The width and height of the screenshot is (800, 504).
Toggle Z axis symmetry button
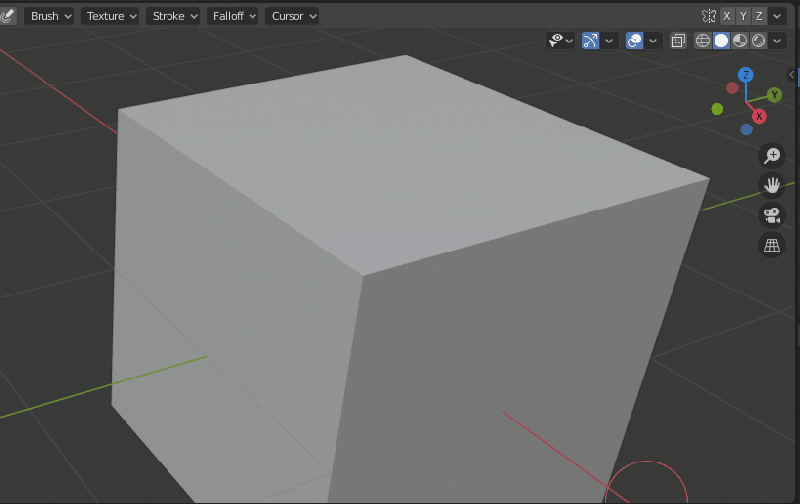(x=759, y=16)
